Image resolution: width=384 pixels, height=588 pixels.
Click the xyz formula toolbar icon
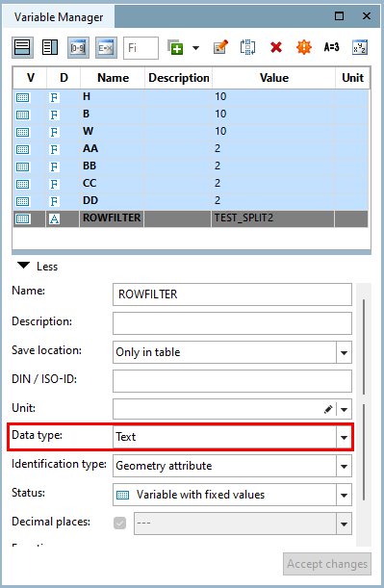click(360, 47)
